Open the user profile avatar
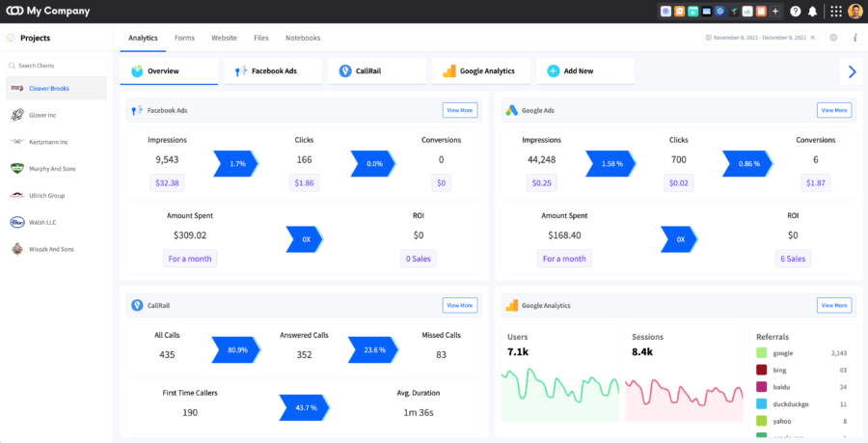Screen dimensions: 868x443 [855, 11]
